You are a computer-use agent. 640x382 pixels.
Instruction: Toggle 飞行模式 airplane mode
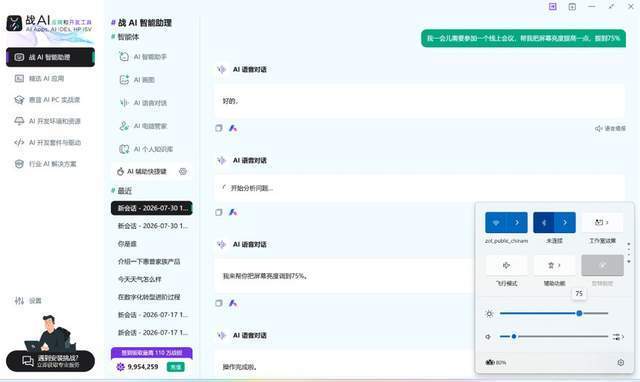[506, 265]
